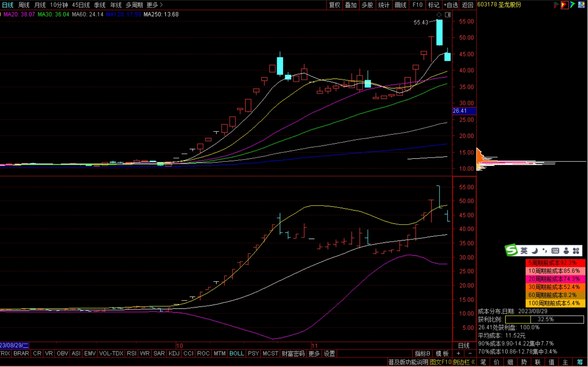
Task: Add stock with +自选 button
Action: (451, 5)
